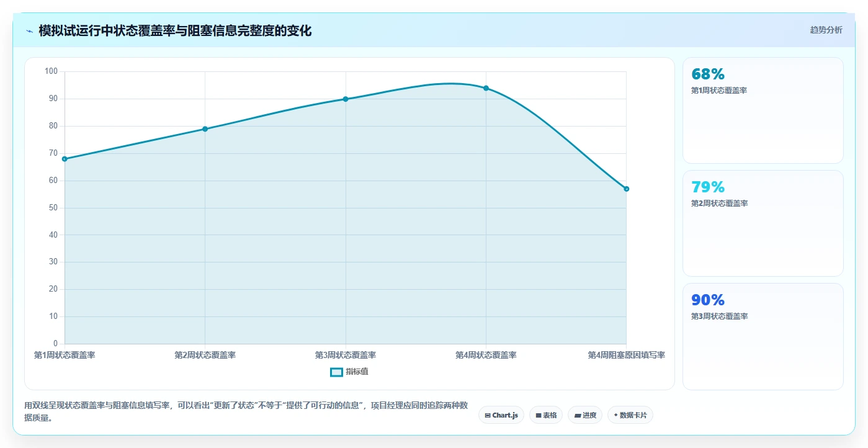
Task: Click the 表格 tag icon
Action: [x=539, y=415]
